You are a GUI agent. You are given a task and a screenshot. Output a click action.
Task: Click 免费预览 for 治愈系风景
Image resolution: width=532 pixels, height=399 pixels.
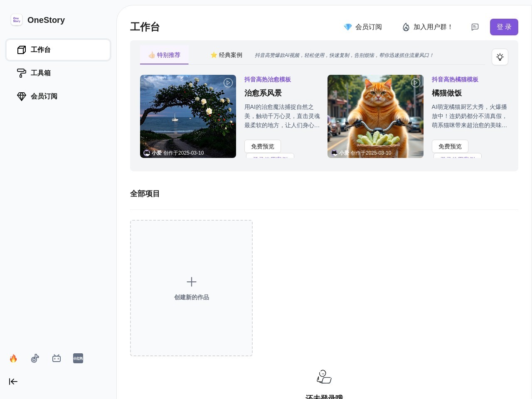click(x=263, y=146)
